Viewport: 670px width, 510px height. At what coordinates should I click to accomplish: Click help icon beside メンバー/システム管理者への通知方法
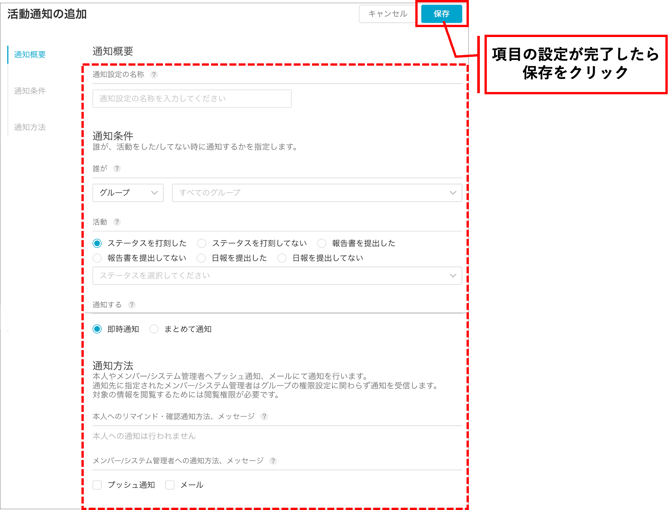click(273, 461)
